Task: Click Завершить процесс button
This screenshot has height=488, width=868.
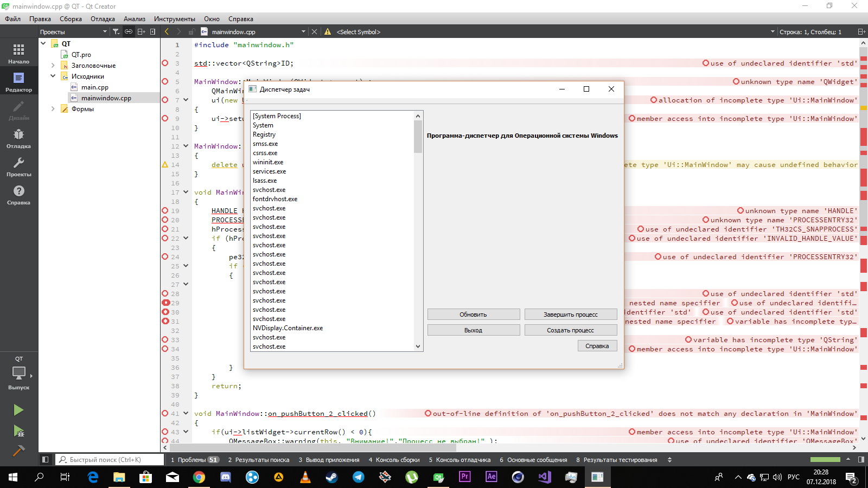Action: [x=570, y=314]
